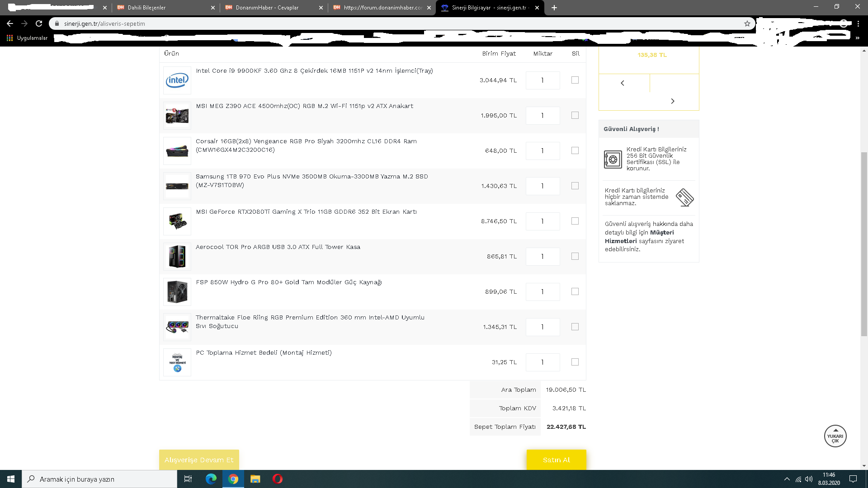Open Task View in taskbar

click(x=188, y=479)
